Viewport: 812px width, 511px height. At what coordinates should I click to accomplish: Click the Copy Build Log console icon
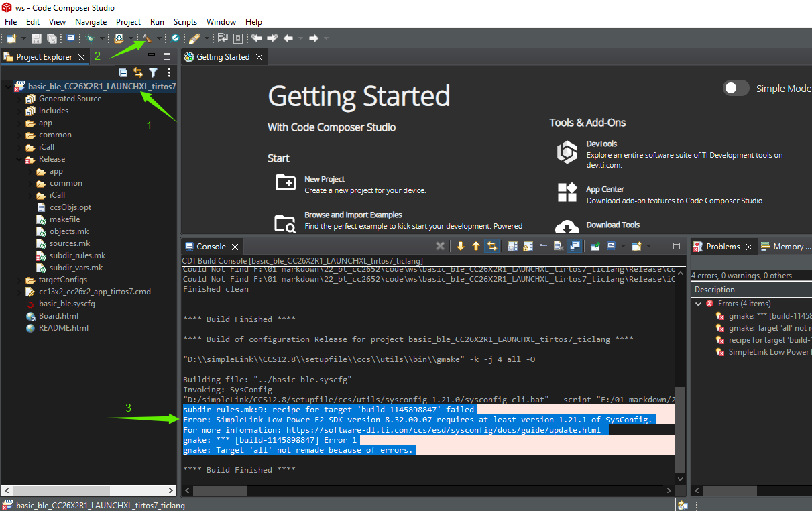click(512, 246)
